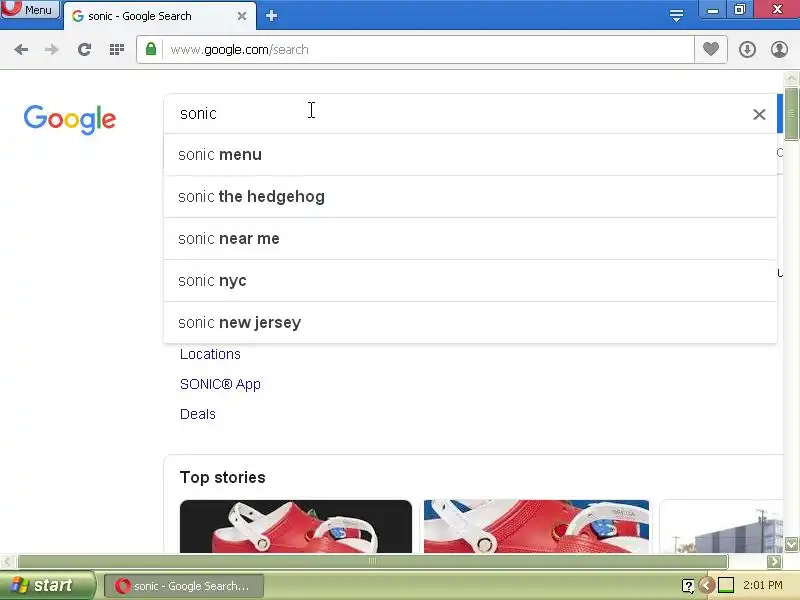This screenshot has height=600, width=800.
Task: Open the building photo story thumbnail
Action: coord(721,526)
